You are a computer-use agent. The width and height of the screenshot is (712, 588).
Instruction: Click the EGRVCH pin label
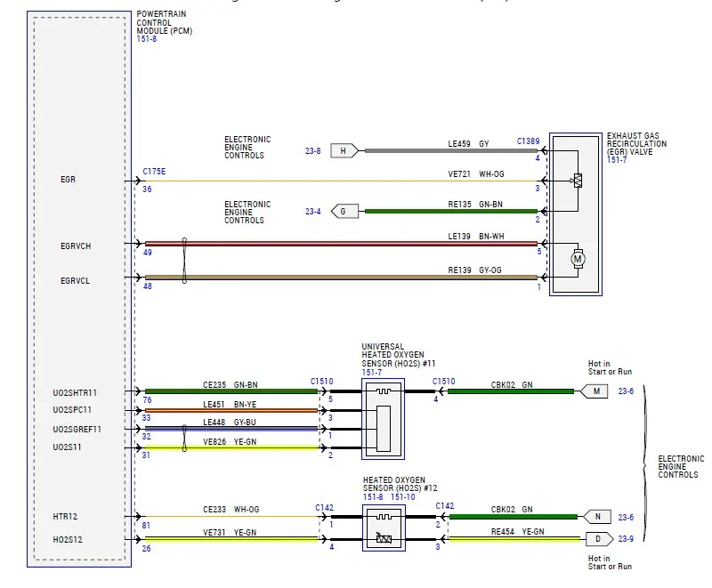[76, 246]
